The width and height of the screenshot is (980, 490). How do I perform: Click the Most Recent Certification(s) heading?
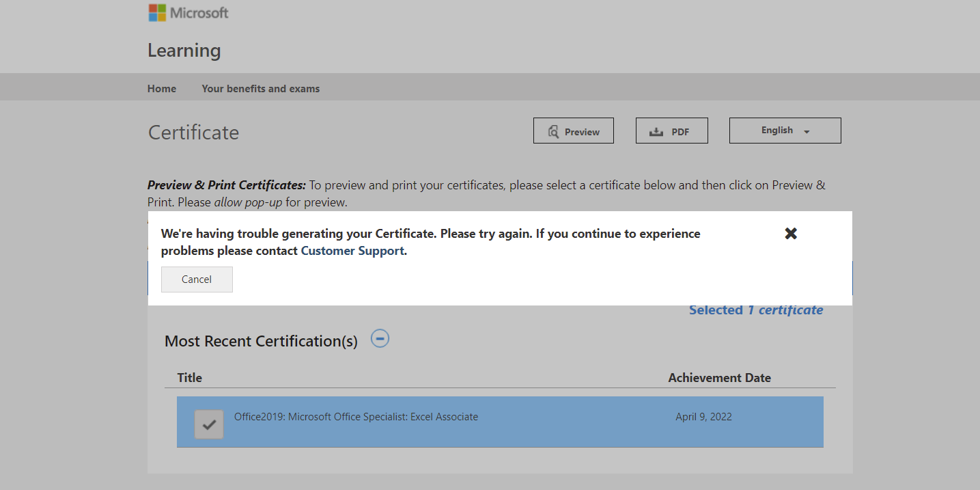tap(261, 341)
